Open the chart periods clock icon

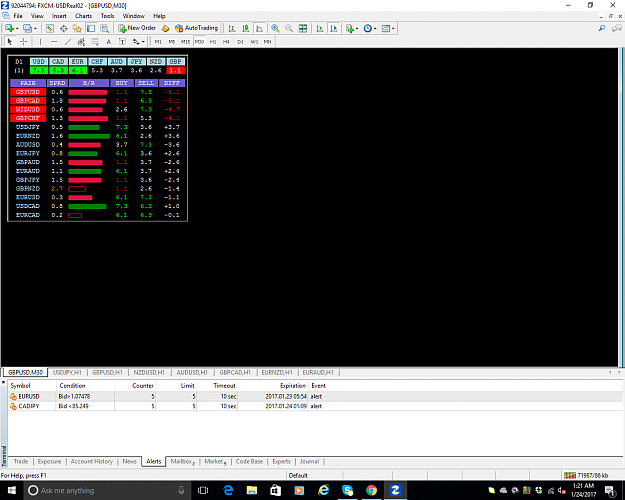368,28
